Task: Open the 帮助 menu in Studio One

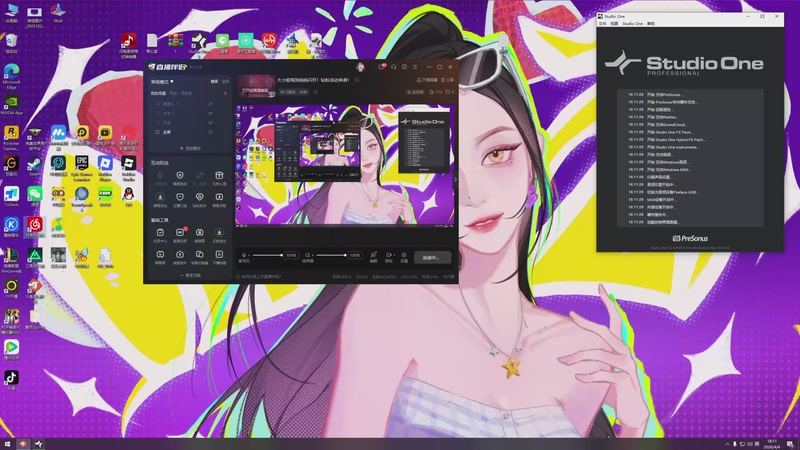Action: [x=651, y=23]
